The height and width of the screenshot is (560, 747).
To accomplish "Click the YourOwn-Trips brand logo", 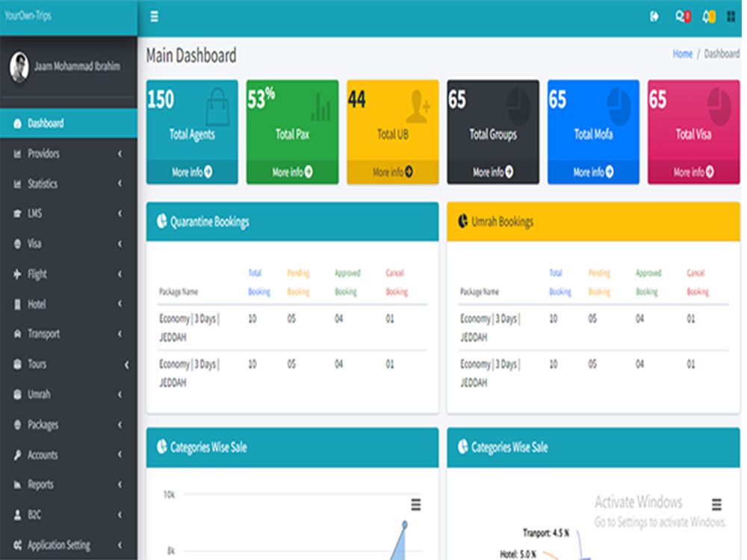I will [28, 16].
